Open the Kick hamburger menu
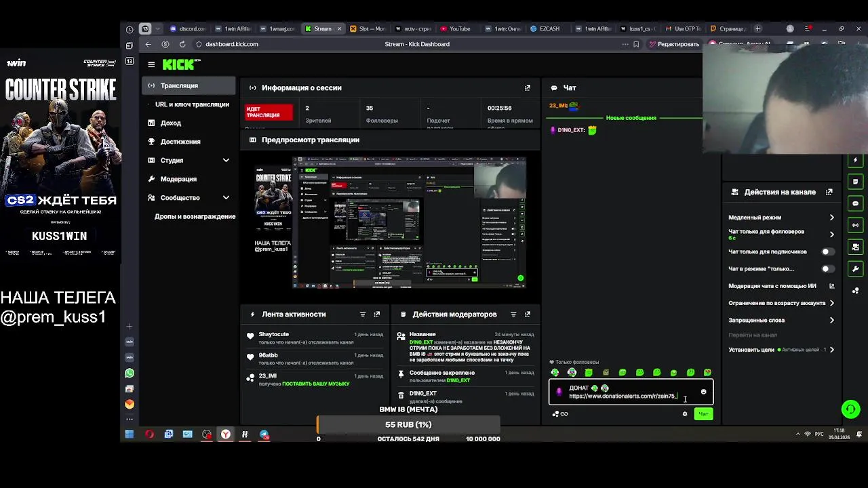 coord(151,64)
